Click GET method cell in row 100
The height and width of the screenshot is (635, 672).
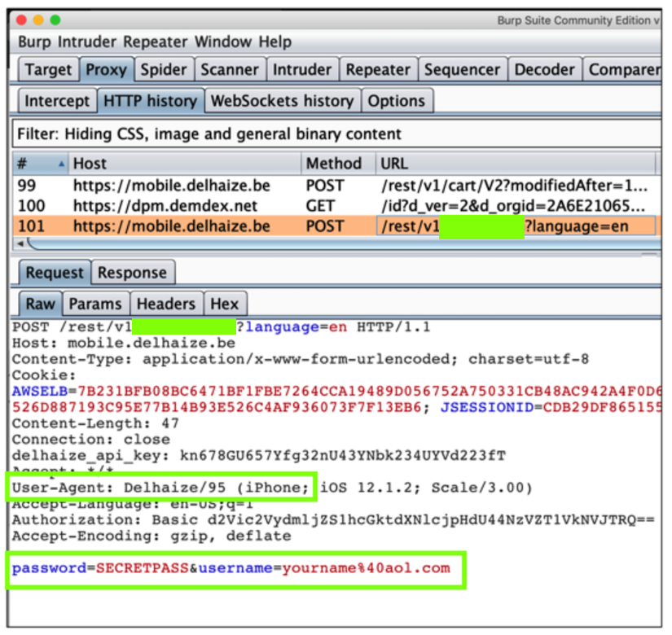click(320, 206)
